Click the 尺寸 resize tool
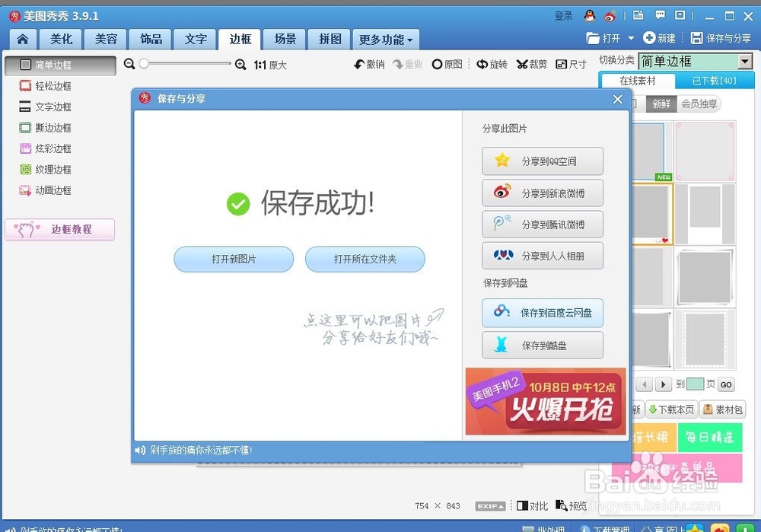Screen dimensions: 761x532 pos(571,64)
